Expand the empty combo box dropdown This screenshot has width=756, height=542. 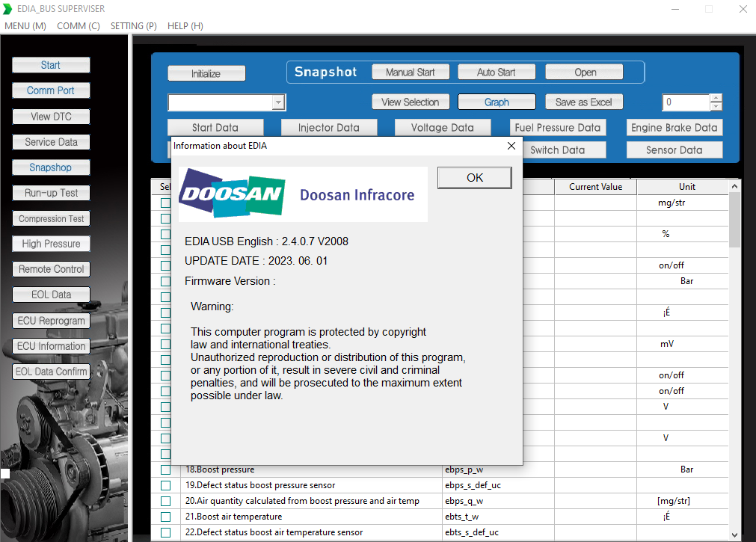[x=278, y=102]
